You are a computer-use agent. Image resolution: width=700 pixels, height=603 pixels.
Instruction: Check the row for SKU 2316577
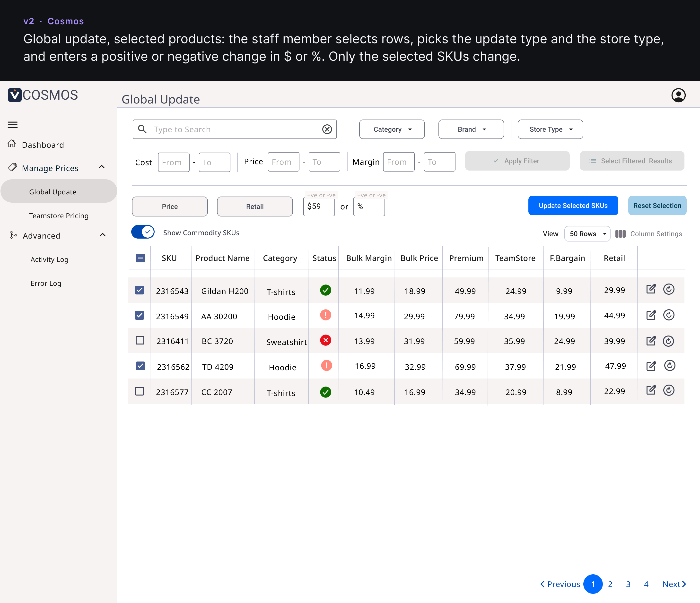tap(140, 391)
